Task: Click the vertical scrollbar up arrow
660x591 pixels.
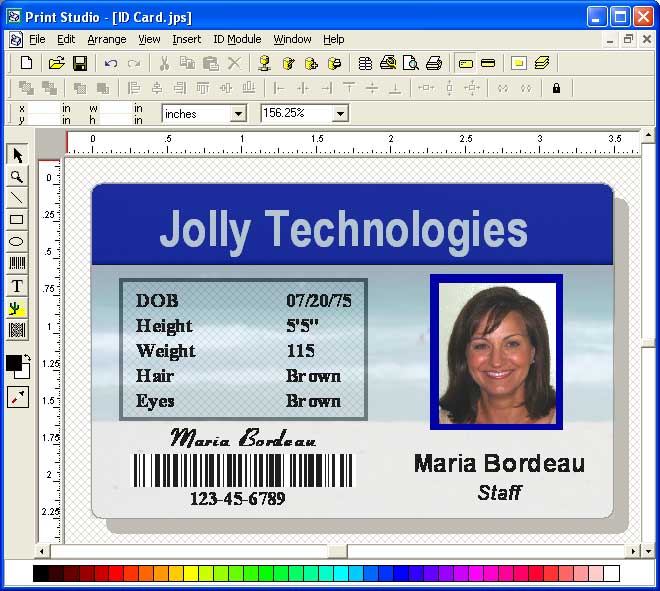Action: [x=648, y=136]
